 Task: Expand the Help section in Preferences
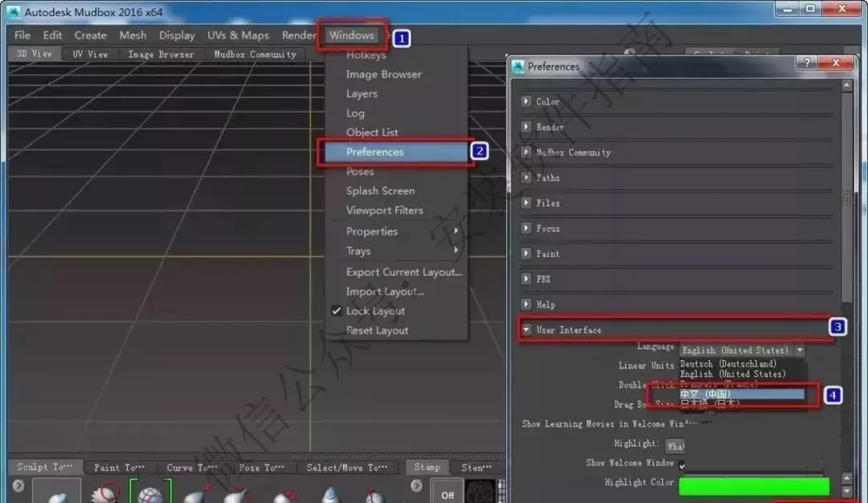point(526,305)
